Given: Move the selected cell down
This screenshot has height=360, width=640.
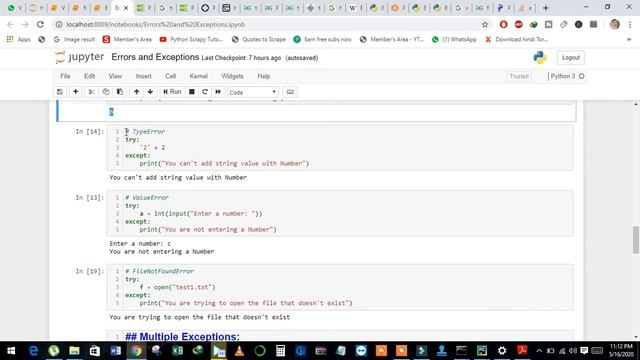Looking at the screenshot, I should pos(150,92).
